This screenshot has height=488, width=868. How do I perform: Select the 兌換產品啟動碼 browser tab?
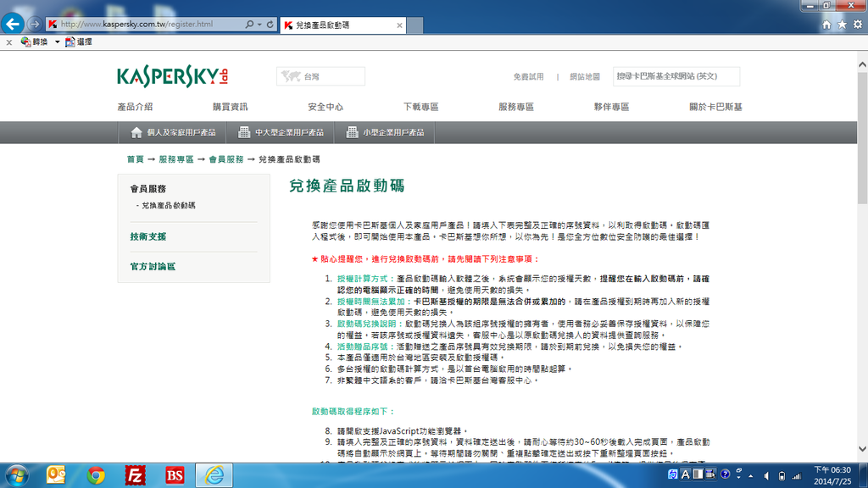coord(342,25)
